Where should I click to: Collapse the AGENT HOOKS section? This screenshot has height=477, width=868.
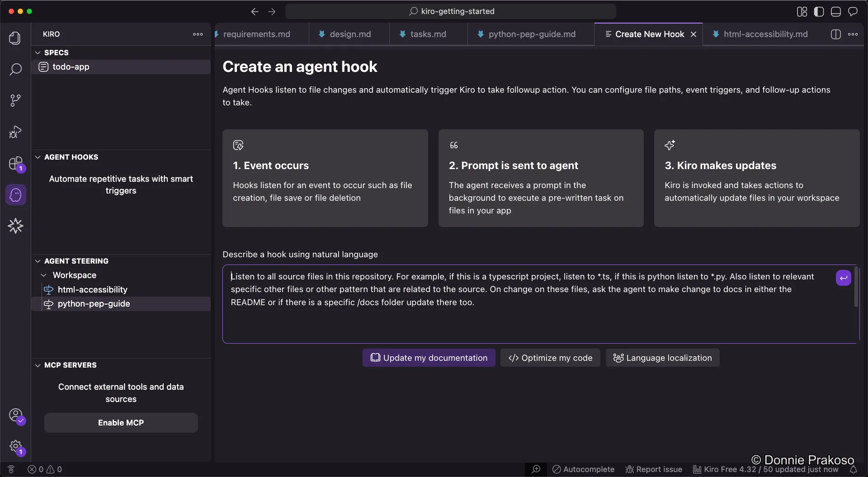pyautogui.click(x=38, y=157)
